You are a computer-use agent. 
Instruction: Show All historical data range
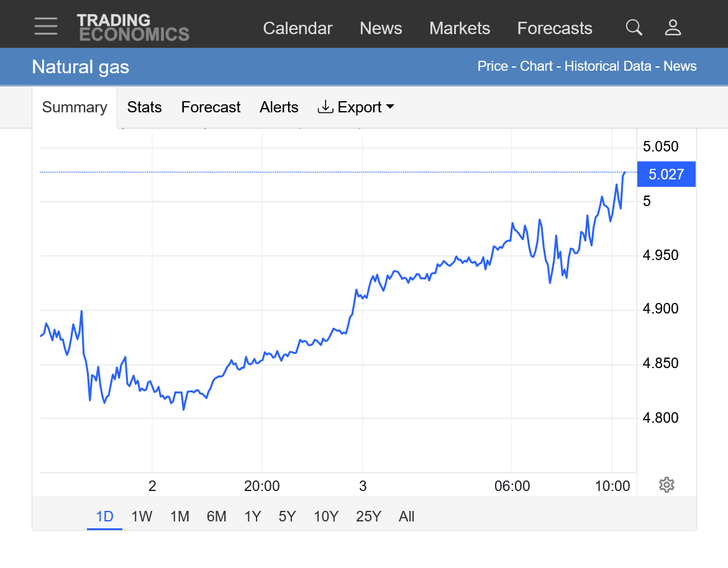click(406, 516)
